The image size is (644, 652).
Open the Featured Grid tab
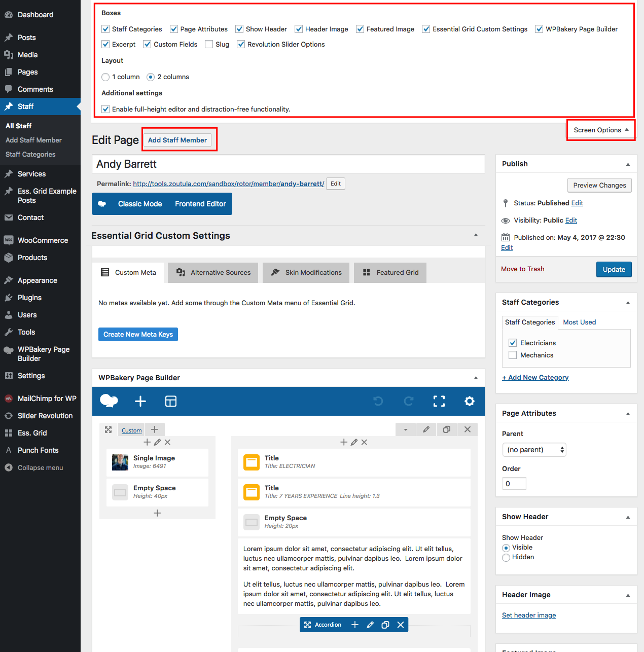point(390,272)
